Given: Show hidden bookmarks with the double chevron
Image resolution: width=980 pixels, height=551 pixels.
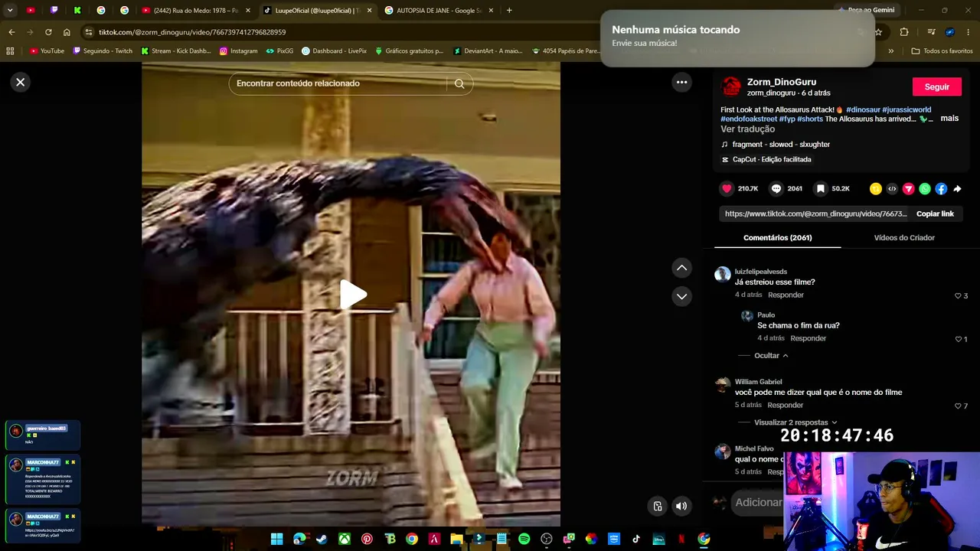Looking at the screenshot, I should [x=890, y=51].
